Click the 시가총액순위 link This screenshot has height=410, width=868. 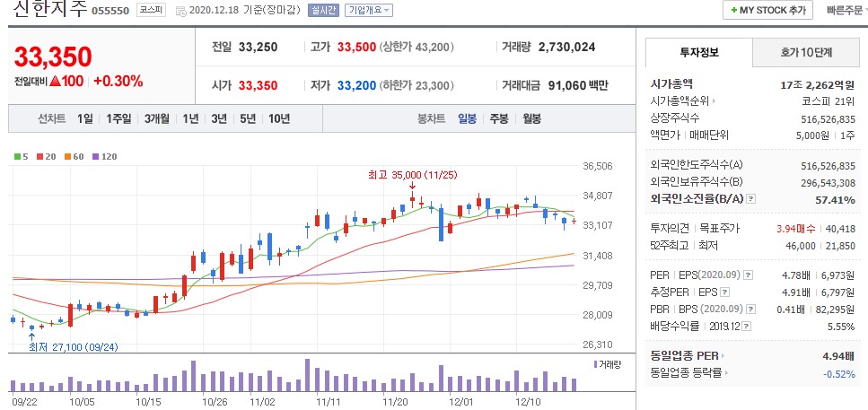pos(679,101)
